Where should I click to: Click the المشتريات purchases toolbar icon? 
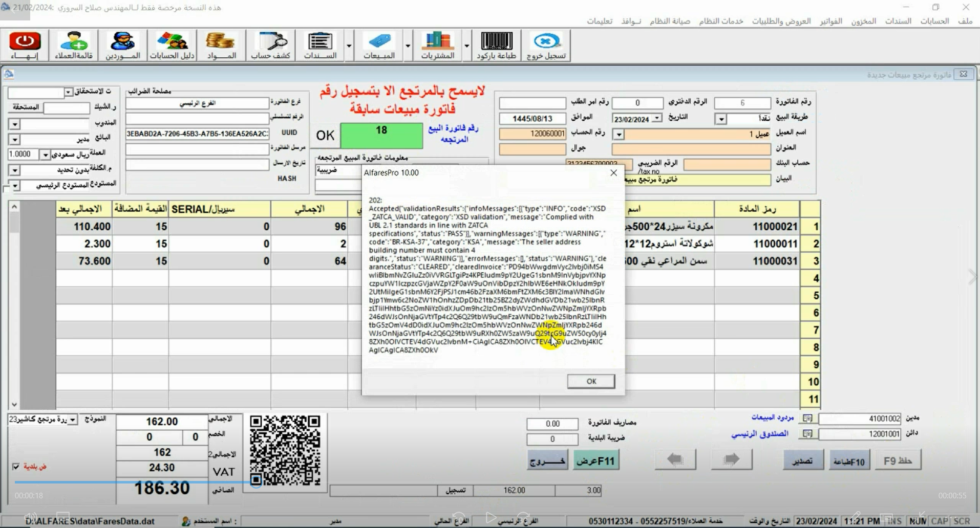[438, 46]
